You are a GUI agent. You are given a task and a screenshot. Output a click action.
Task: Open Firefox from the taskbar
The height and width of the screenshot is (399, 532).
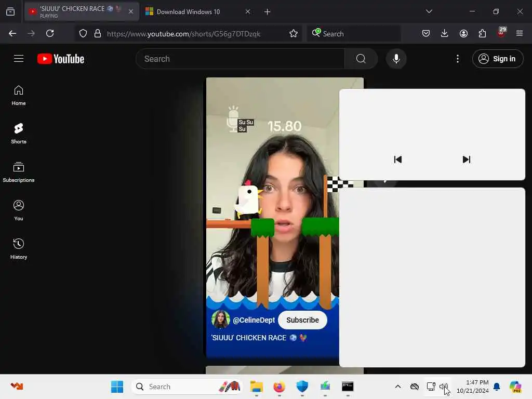pos(279,387)
